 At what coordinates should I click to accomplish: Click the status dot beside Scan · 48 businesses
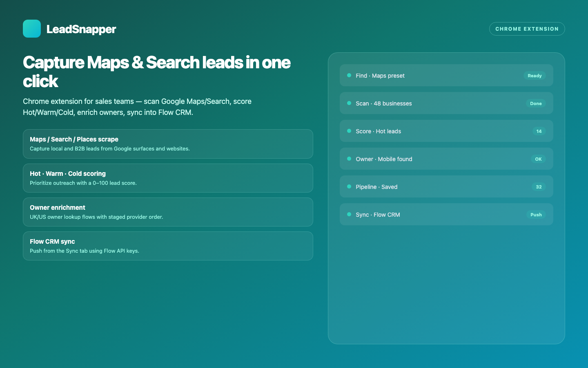click(x=349, y=103)
